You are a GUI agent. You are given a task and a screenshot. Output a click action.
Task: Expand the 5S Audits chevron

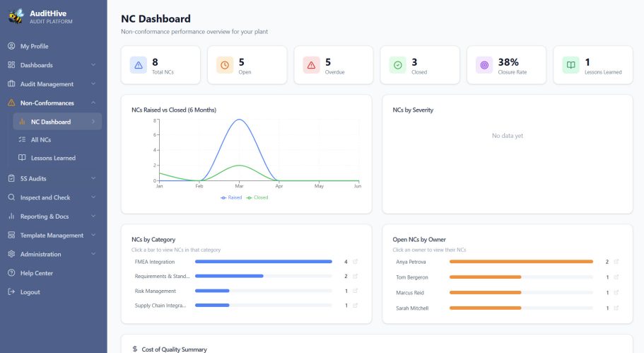[x=93, y=178]
